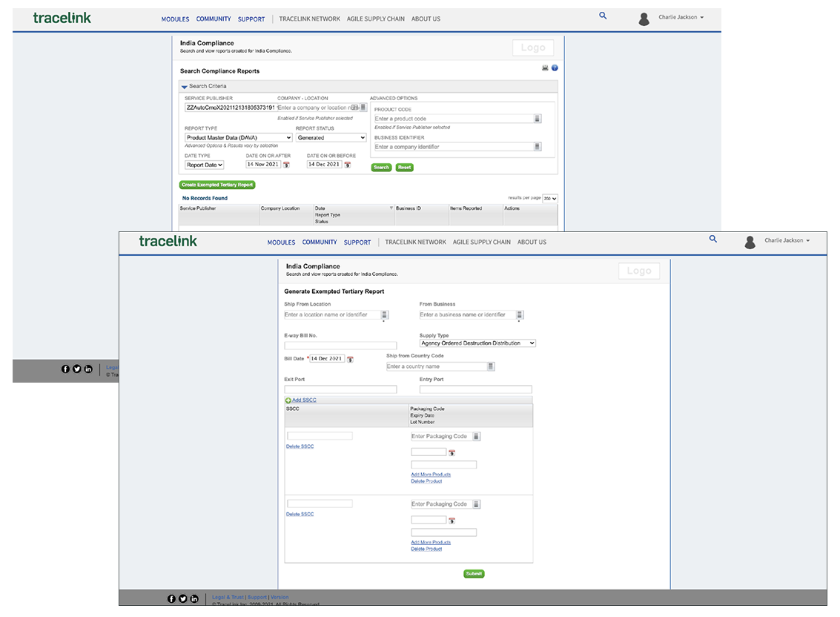Screen dimensions: 840x617
Task: Open MODULES menu in front window
Action: click(x=281, y=242)
